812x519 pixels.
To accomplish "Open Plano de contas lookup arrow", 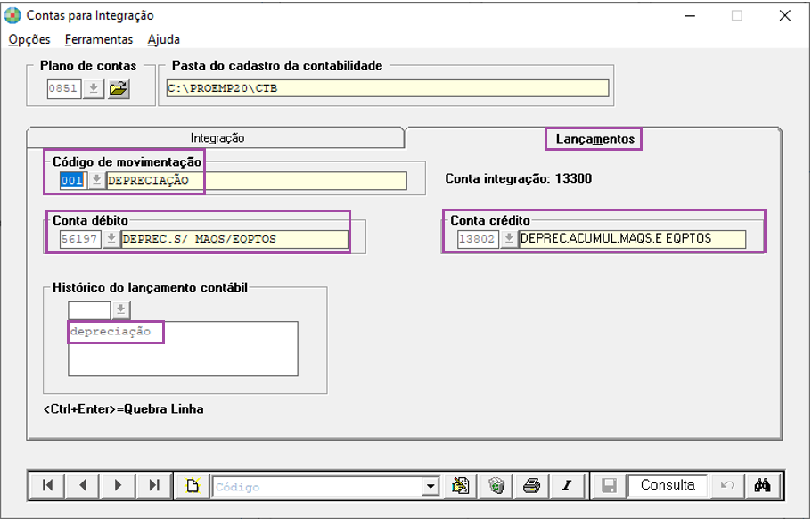I will [x=94, y=88].
